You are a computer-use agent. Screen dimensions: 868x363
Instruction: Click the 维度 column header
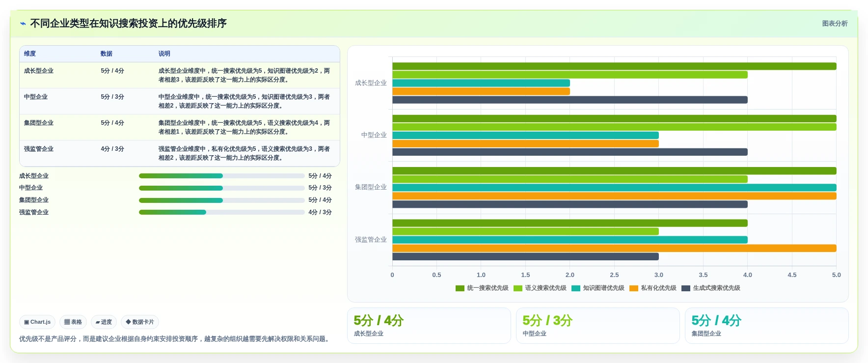30,54
